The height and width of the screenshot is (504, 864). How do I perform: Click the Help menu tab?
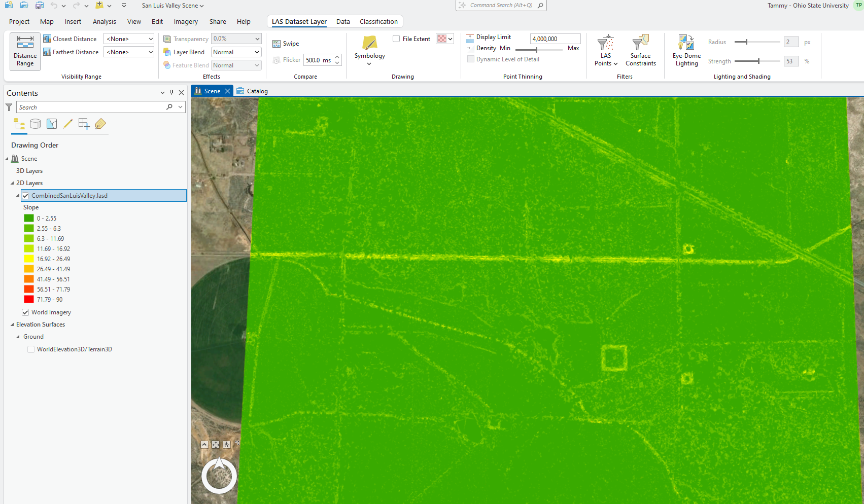click(x=244, y=22)
